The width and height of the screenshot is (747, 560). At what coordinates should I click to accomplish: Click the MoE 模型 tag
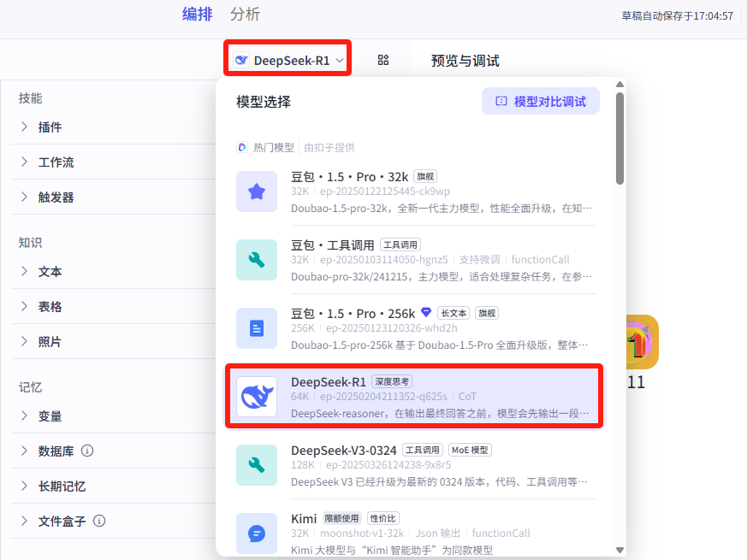coord(470,450)
